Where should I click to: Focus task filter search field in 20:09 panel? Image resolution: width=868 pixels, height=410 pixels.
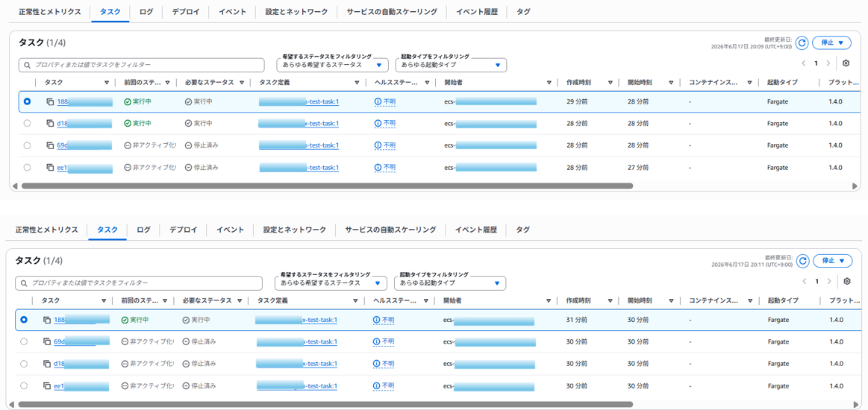pyautogui.click(x=141, y=65)
